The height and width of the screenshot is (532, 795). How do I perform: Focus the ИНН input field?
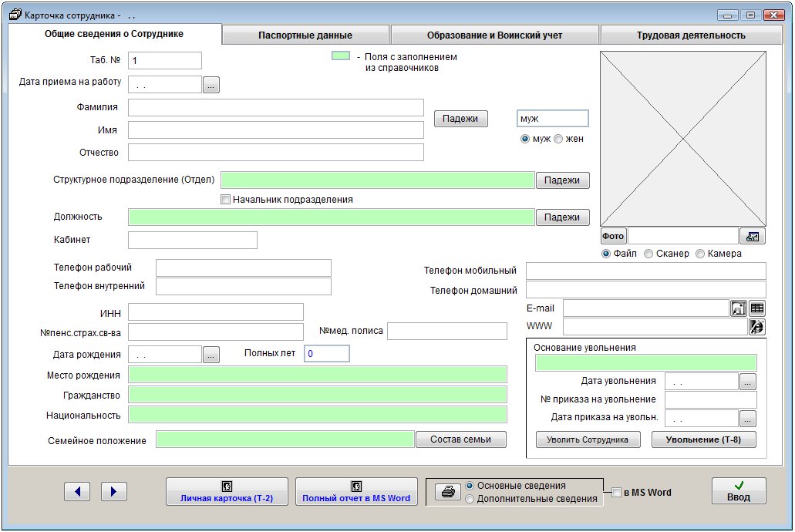[216, 312]
